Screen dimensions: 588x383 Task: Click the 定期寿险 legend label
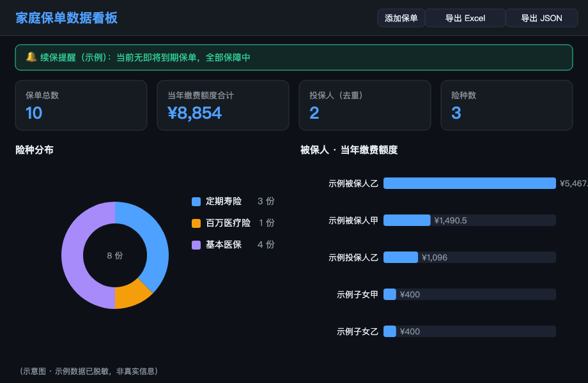[224, 202]
